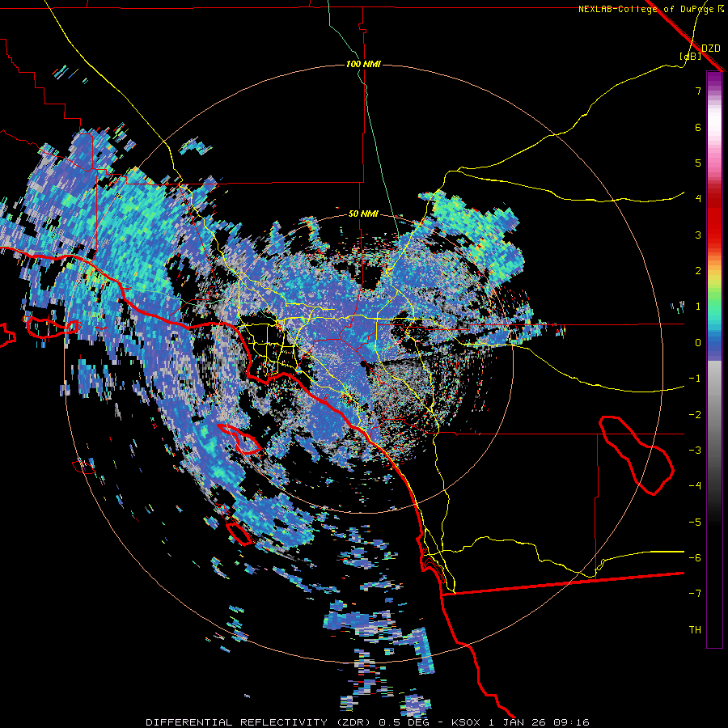728x728 pixels.
Task: Select the -7 dB scale label
Action: pos(695,594)
